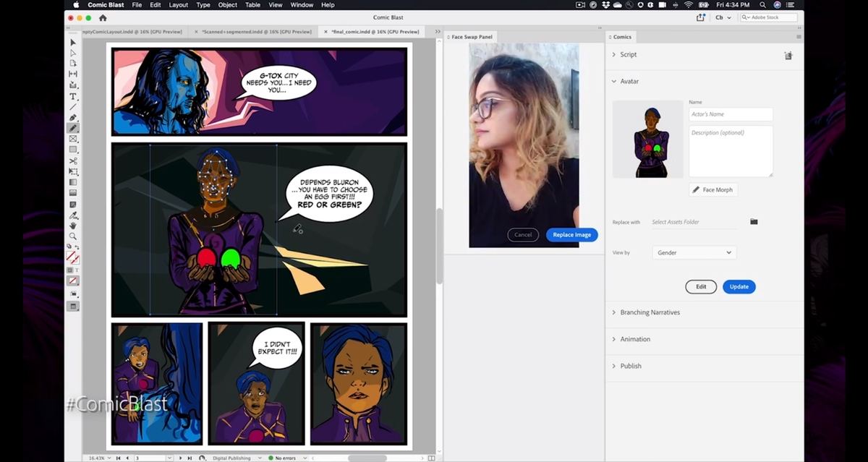Select the Pen tool
Screen dimensions: 868x462
73,118
